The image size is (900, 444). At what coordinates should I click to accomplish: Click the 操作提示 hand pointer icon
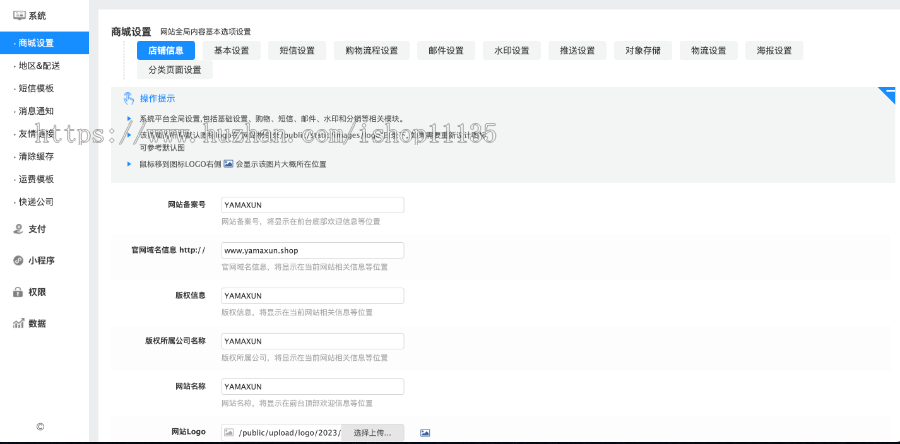coord(129,98)
